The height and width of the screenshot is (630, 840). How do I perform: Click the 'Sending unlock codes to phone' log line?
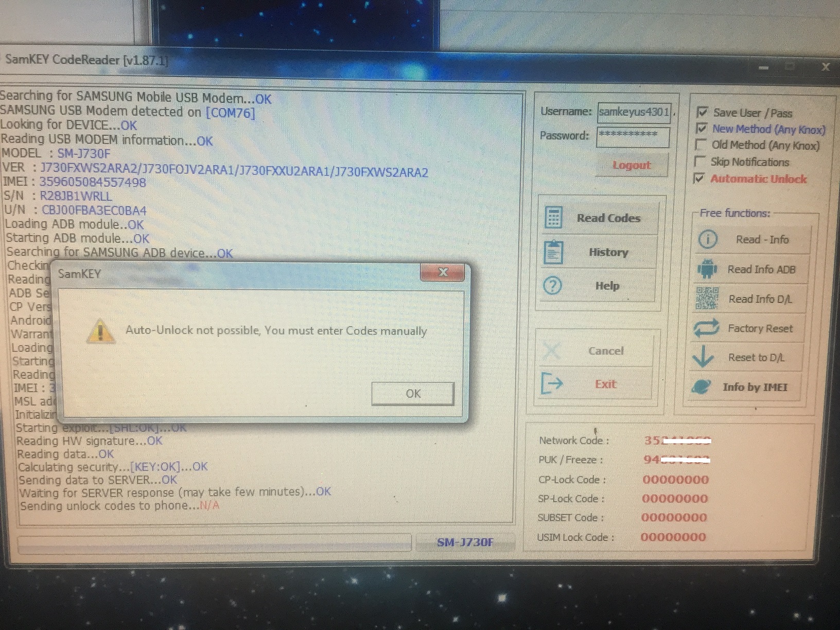point(119,505)
